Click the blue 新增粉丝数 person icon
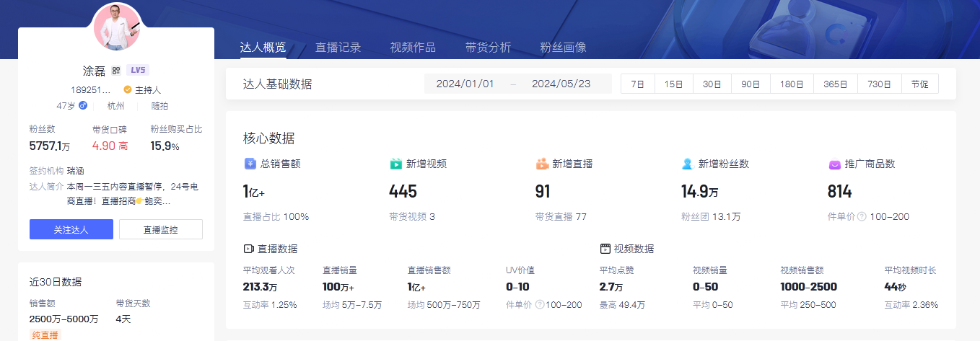This screenshot has height=341, width=980. click(x=688, y=164)
